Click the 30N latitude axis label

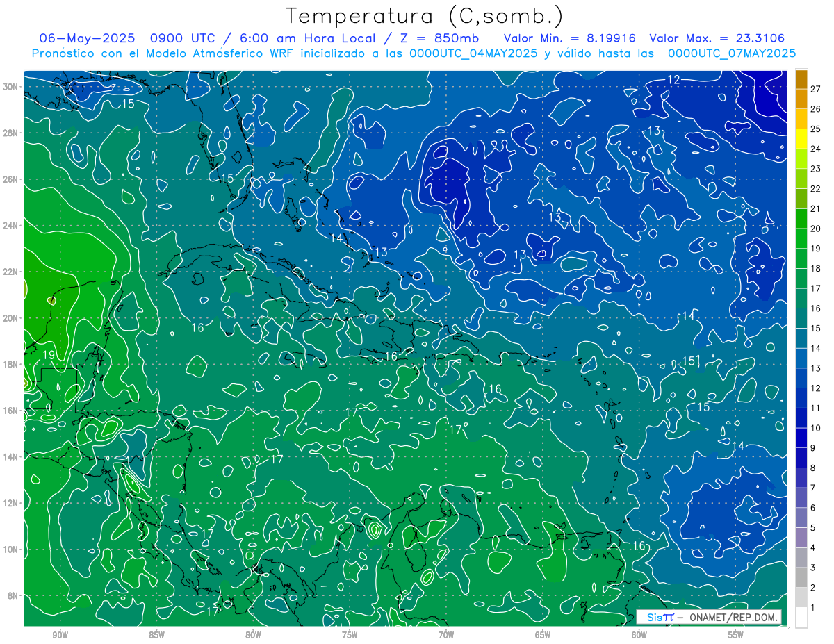[x=10, y=87]
